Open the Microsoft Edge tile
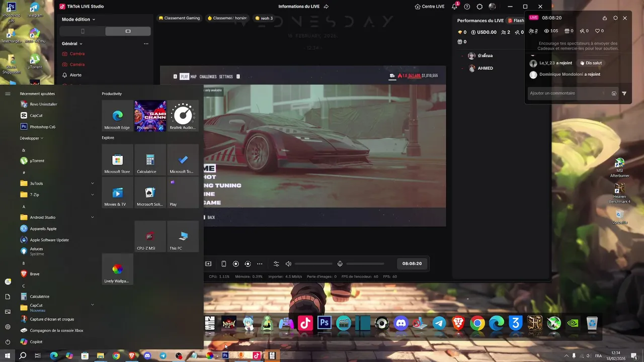The height and width of the screenshot is (362, 644). (x=117, y=116)
